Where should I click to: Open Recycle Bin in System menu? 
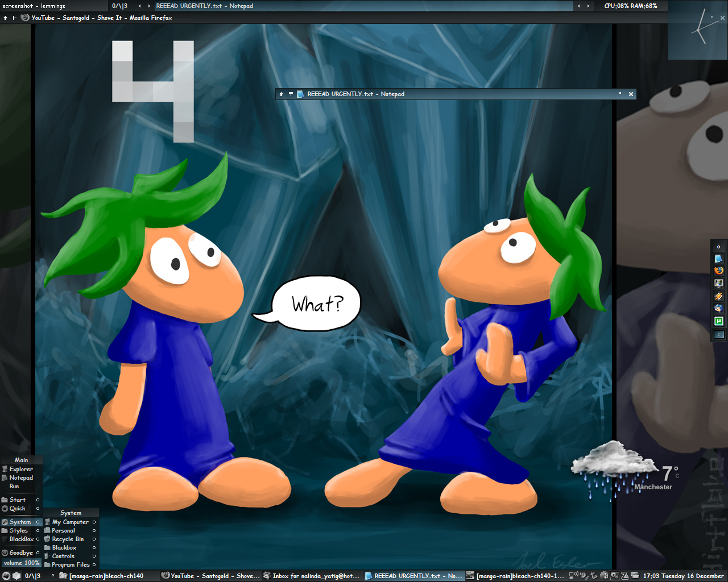point(71,539)
